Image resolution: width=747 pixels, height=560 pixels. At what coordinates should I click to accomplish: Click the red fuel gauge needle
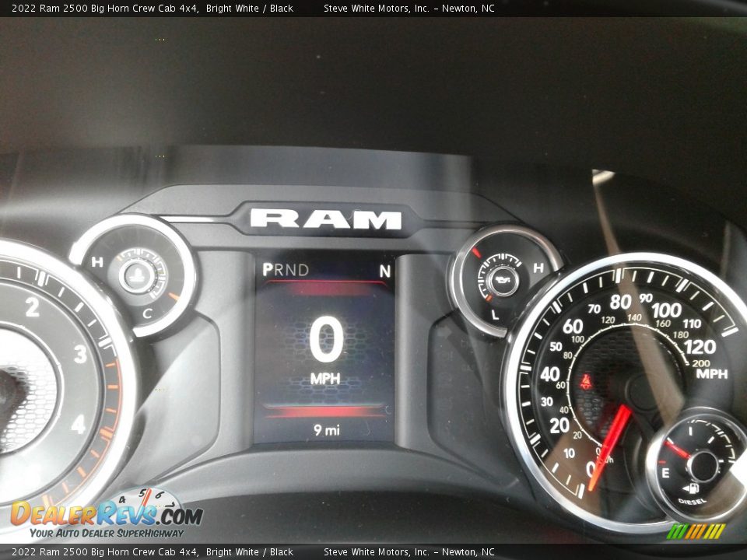[676, 449]
